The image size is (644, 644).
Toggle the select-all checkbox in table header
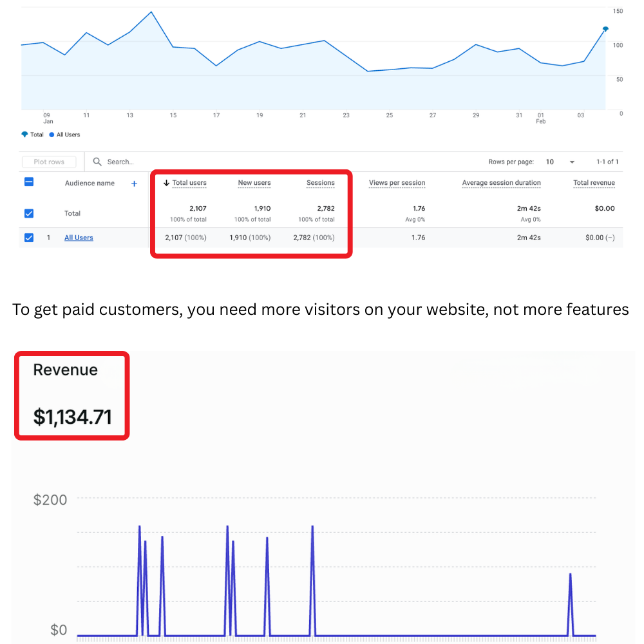pos(28,182)
